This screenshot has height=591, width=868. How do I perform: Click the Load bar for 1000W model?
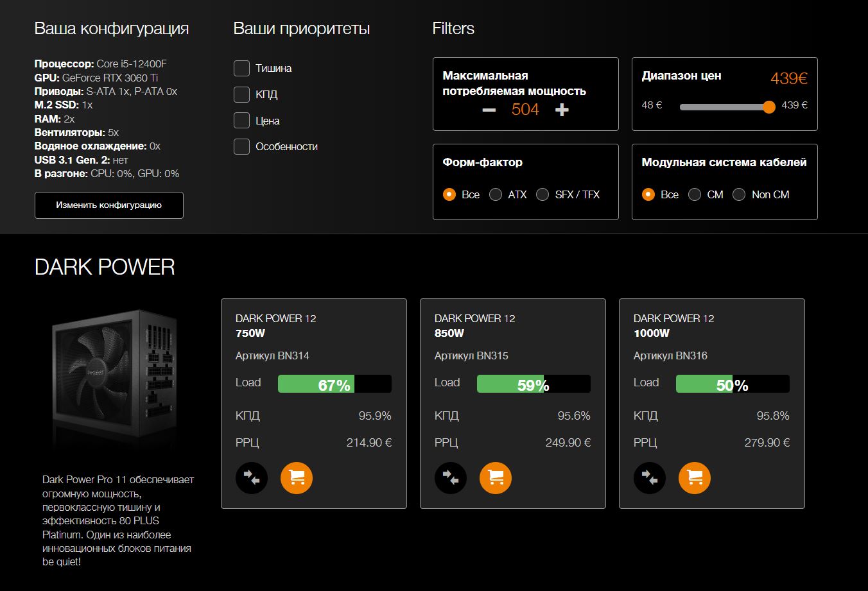(x=733, y=384)
